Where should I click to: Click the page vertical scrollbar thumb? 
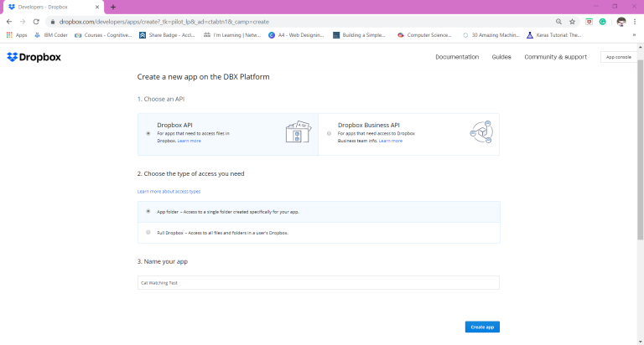[x=641, y=150]
